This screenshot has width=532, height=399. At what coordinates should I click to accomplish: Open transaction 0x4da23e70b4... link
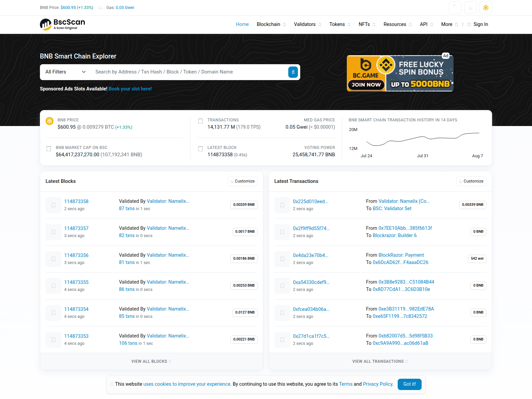click(x=311, y=255)
